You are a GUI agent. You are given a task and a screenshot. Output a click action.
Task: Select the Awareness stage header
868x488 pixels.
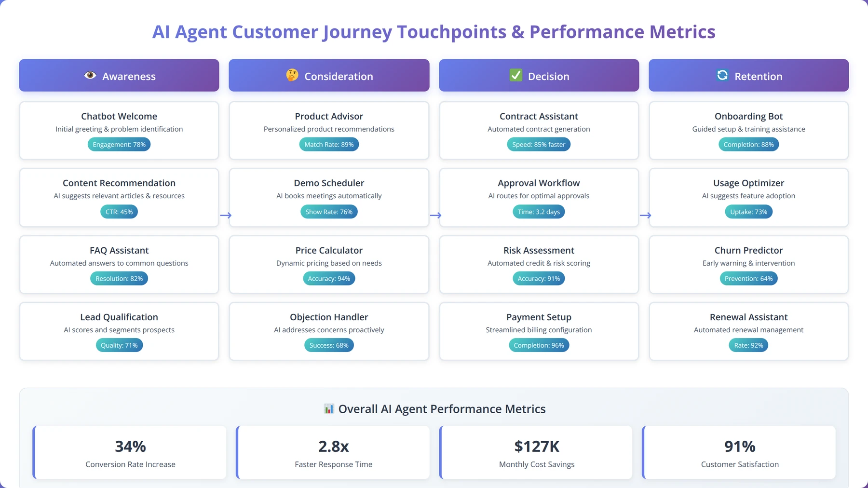click(x=119, y=75)
